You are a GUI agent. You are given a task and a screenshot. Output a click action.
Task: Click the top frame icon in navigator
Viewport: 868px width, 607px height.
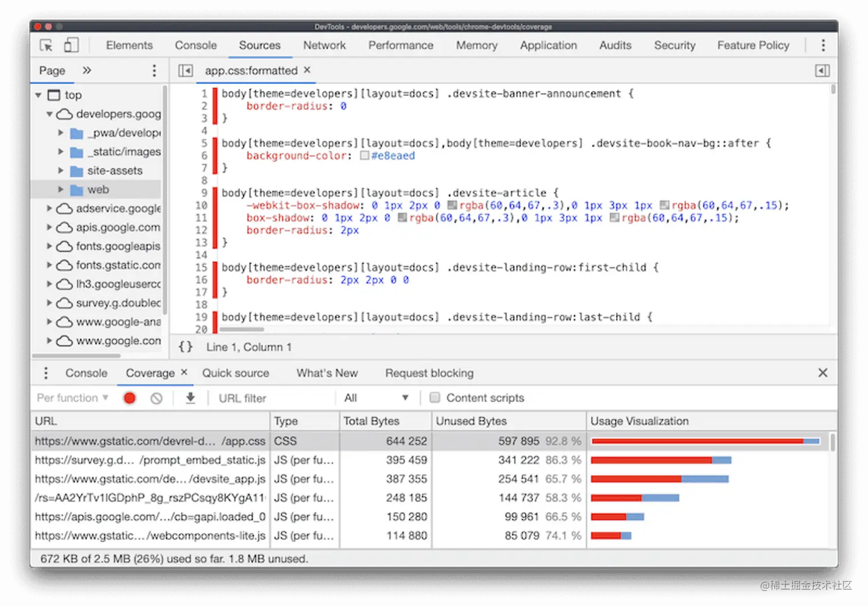(54, 95)
